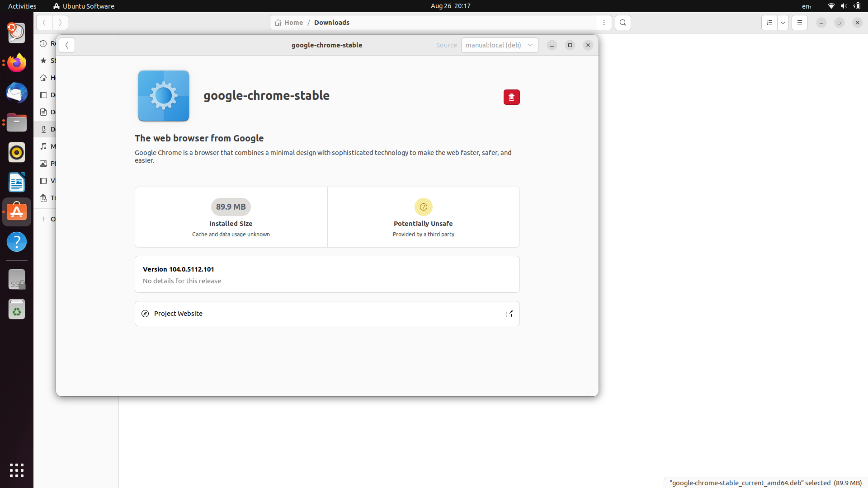Viewport: 868px width, 488px height.
Task: Open the Trash dock icon
Action: [17, 309]
